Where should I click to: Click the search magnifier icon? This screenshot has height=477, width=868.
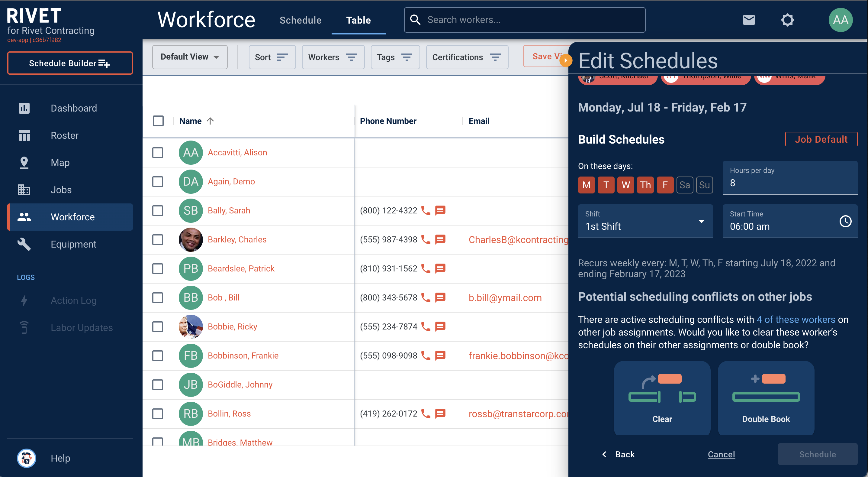(415, 20)
